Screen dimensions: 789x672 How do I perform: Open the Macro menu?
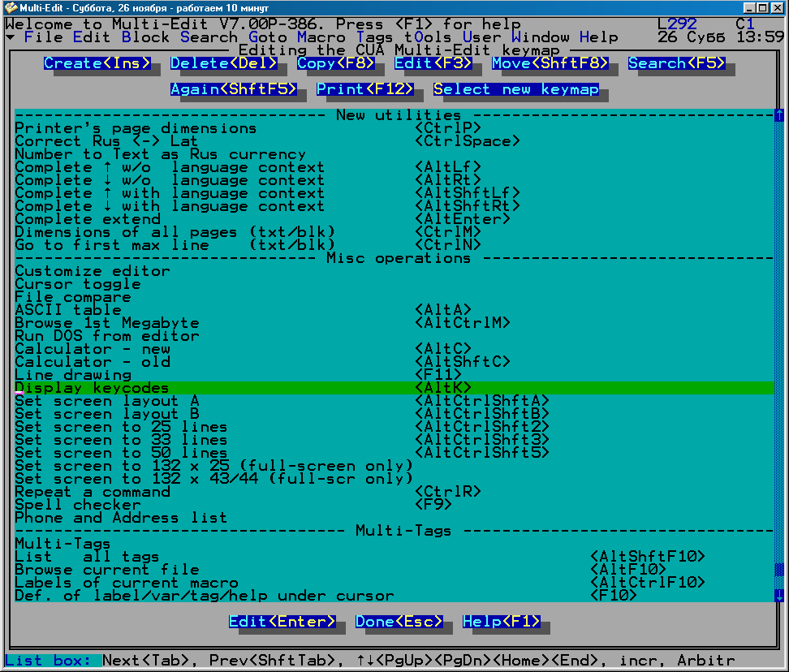pos(321,37)
